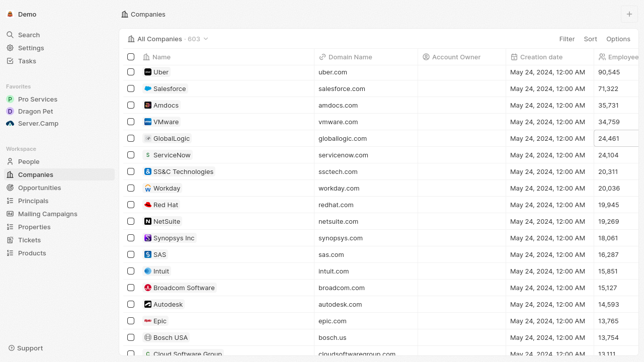Click the NetSuite logo icon

(x=148, y=221)
